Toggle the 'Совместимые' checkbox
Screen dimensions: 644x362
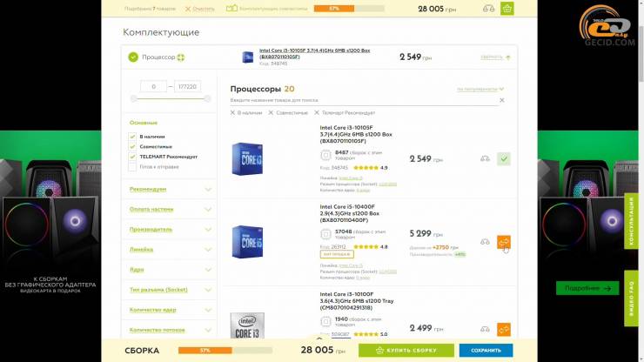133,146
